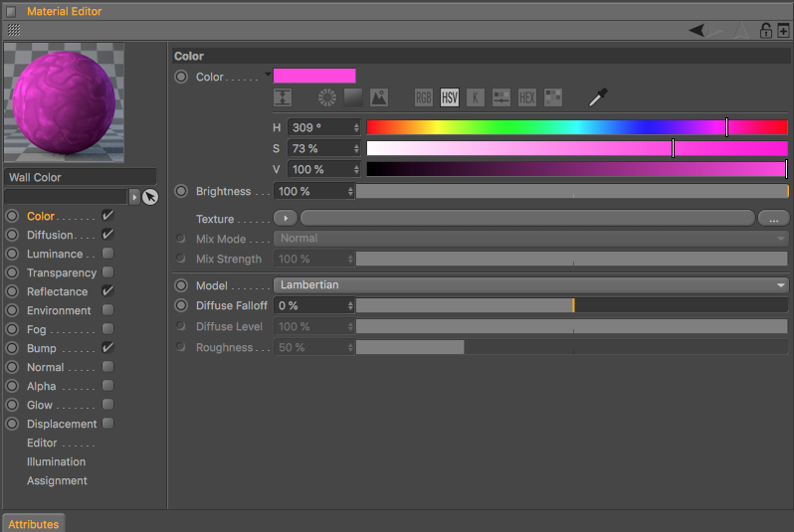794x532 pixels.
Task: Enable the Luminance channel checkbox
Action: click(x=107, y=254)
